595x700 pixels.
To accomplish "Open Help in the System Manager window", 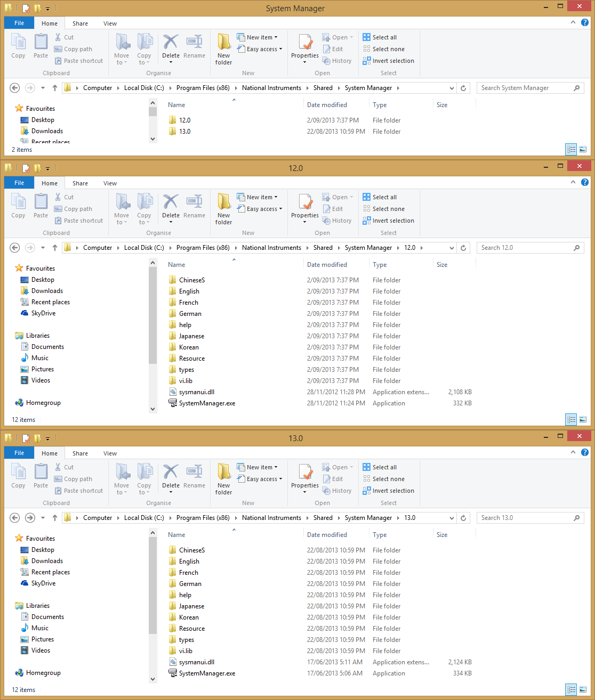I will [x=585, y=22].
